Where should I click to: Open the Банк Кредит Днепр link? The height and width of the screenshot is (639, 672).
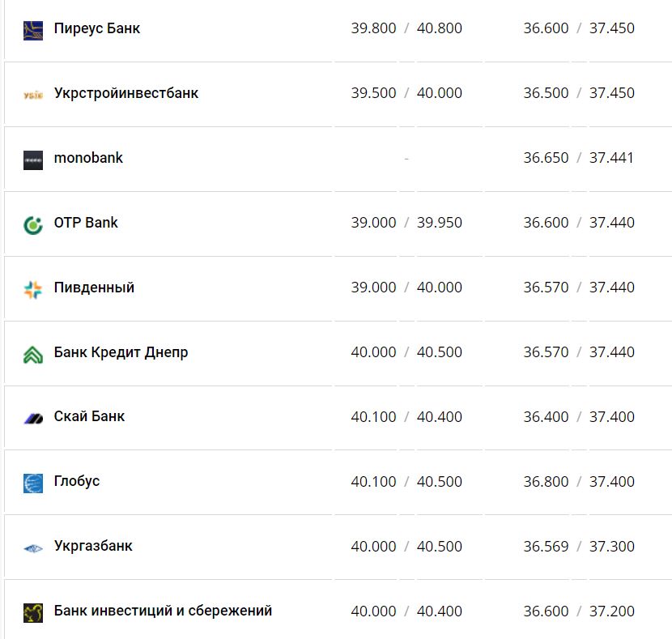pos(121,352)
